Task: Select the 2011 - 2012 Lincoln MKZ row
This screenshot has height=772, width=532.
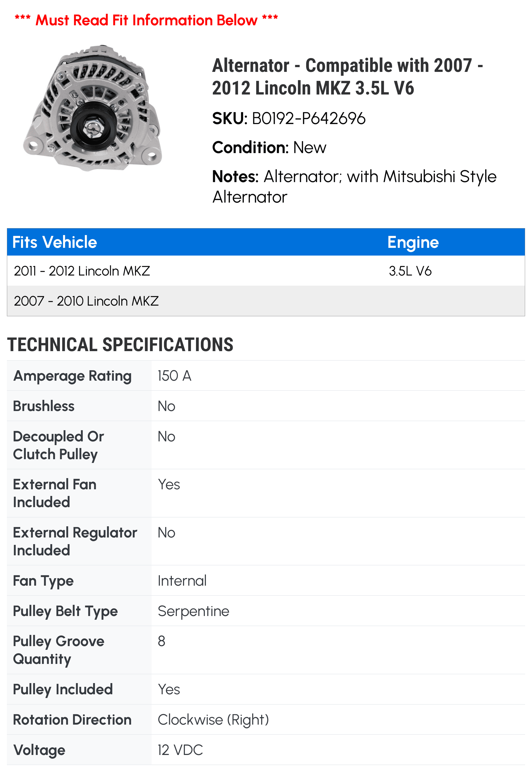Action: (x=82, y=271)
